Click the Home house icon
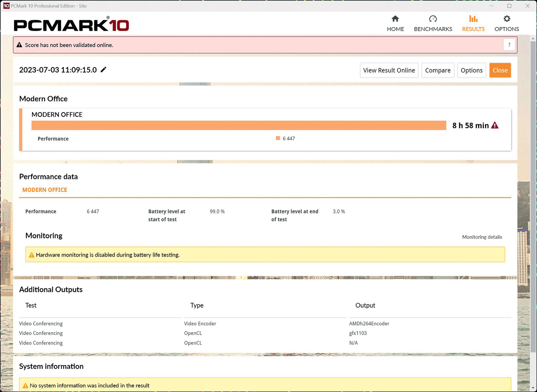Screen dimensions: 537x392 coord(395,19)
